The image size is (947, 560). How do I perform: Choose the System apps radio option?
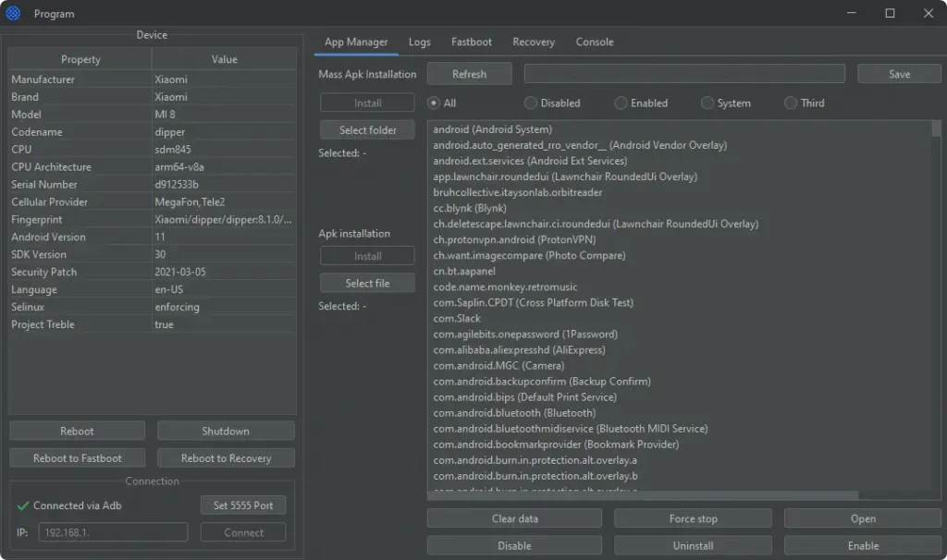point(707,103)
